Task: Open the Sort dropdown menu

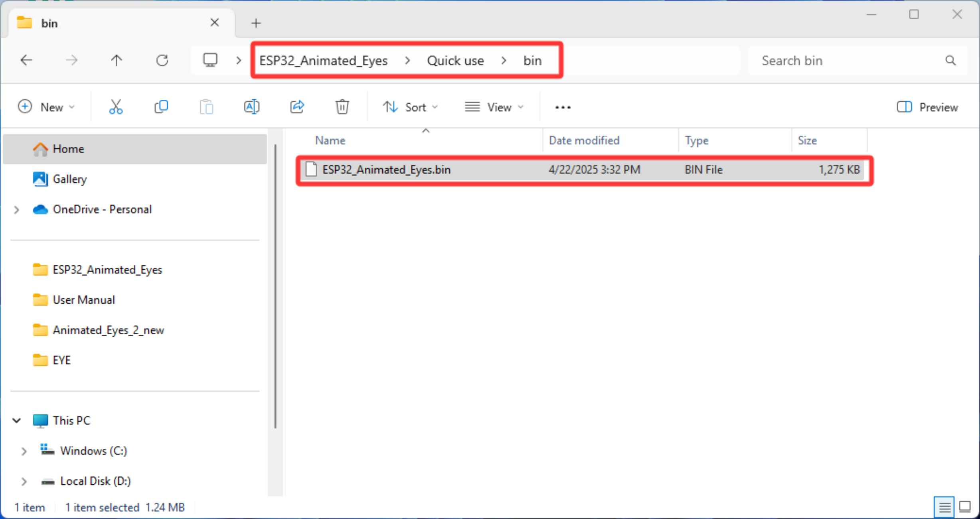Action: (411, 107)
